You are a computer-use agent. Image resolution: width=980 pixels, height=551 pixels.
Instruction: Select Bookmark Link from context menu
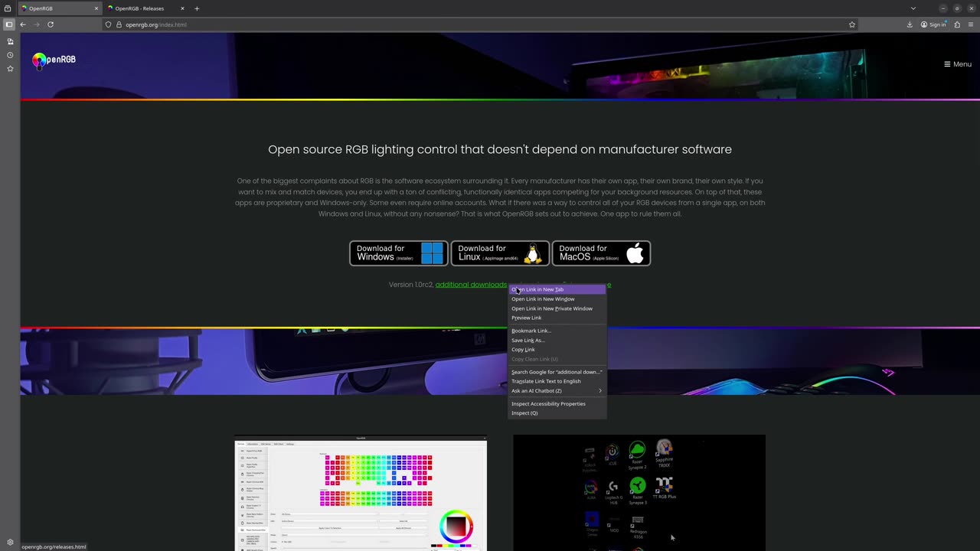[557, 331]
